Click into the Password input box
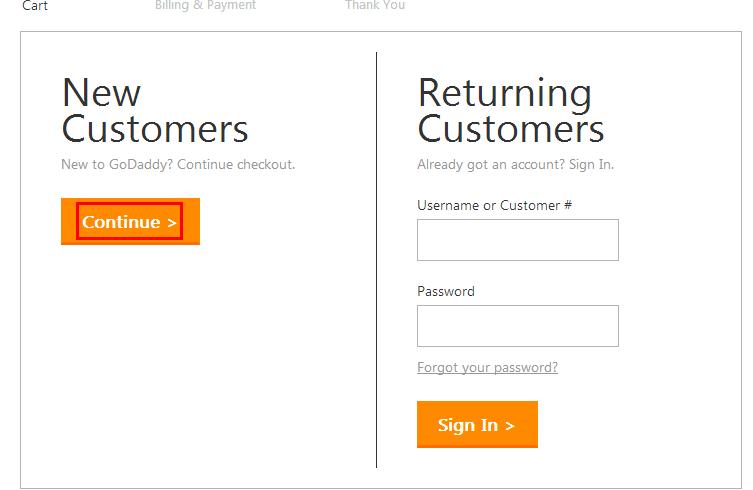The image size is (753, 490). click(x=517, y=326)
